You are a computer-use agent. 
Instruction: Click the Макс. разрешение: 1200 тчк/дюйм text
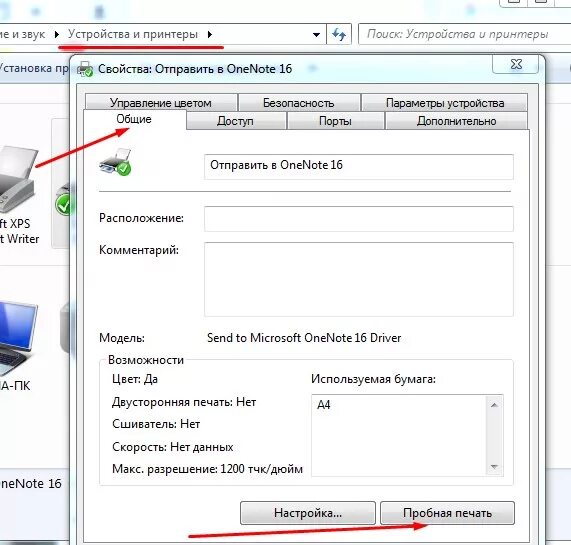pyautogui.click(x=207, y=469)
